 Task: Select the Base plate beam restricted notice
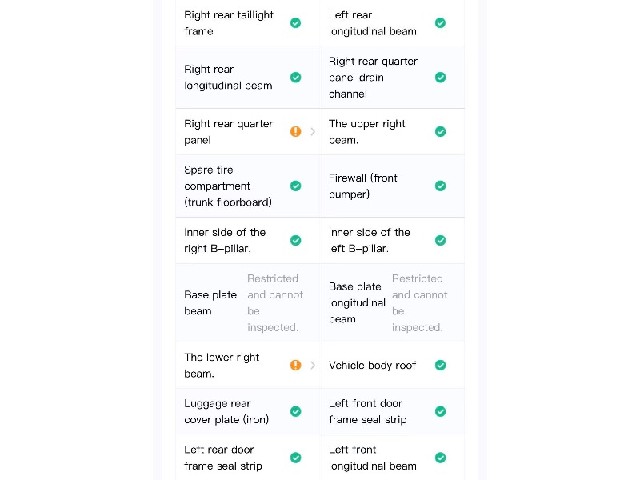pyautogui.click(x=275, y=303)
